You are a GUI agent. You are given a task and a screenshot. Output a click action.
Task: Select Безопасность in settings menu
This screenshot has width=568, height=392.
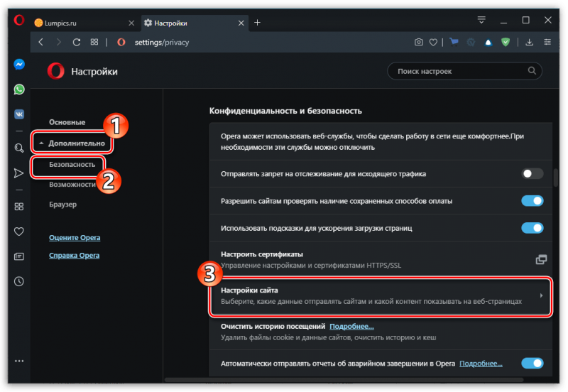pos(72,165)
